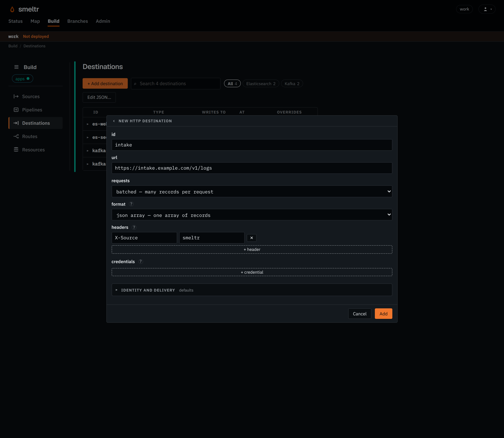The height and width of the screenshot is (438, 504).
Task: Open the Status tab
Action: [15, 21]
